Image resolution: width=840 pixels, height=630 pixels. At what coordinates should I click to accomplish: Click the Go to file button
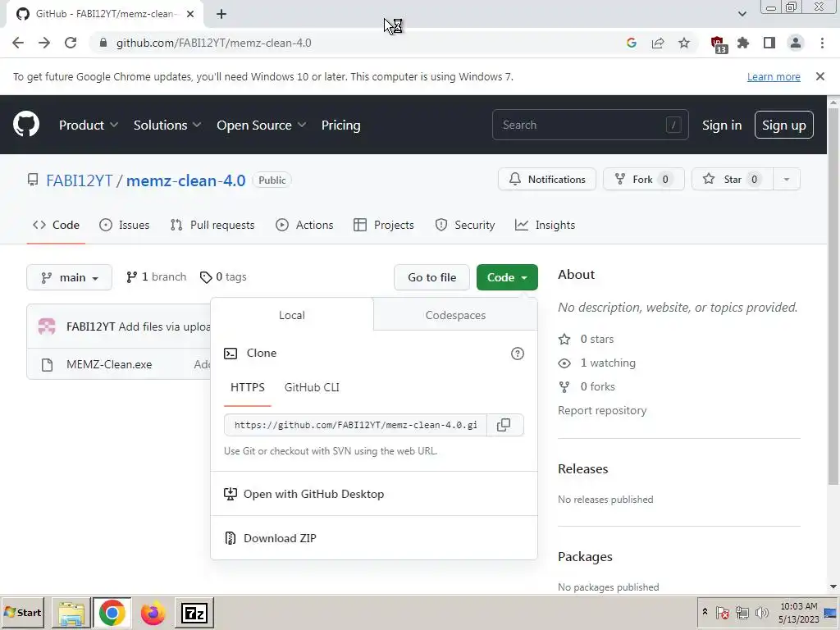click(431, 277)
